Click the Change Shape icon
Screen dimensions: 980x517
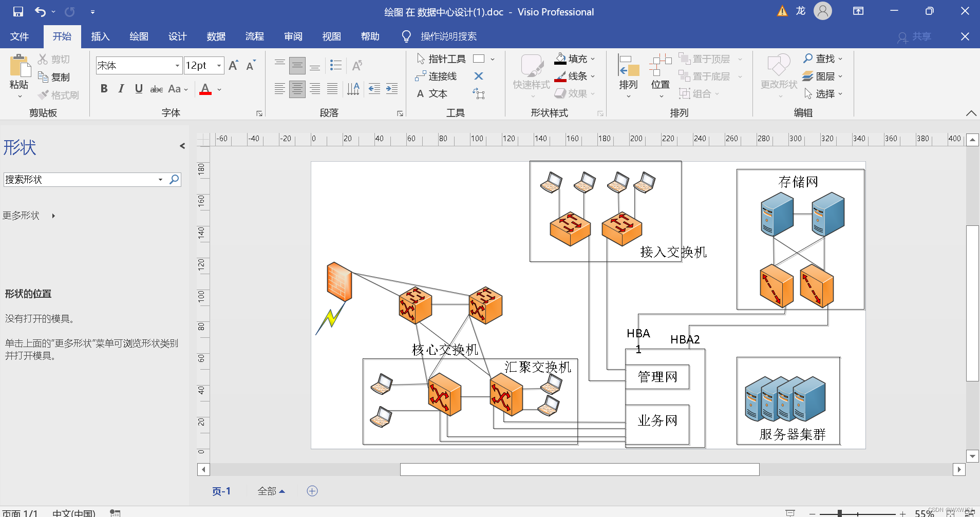(x=779, y=66)
